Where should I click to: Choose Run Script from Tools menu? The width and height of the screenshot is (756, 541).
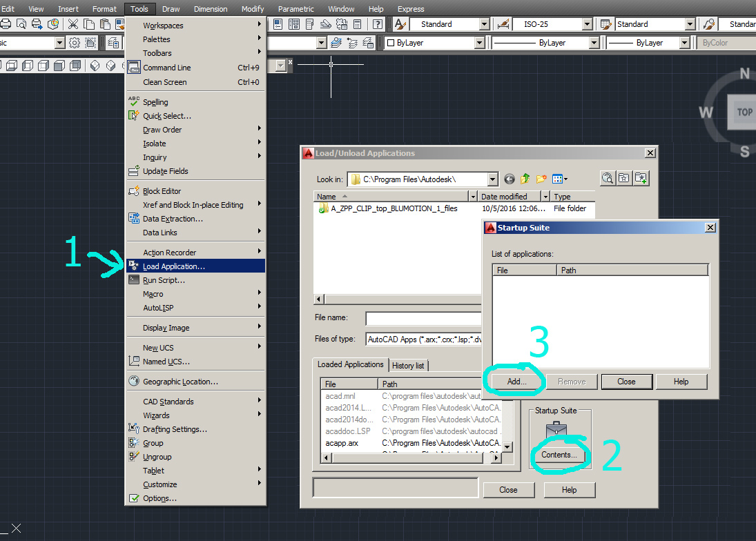point(196,280)
